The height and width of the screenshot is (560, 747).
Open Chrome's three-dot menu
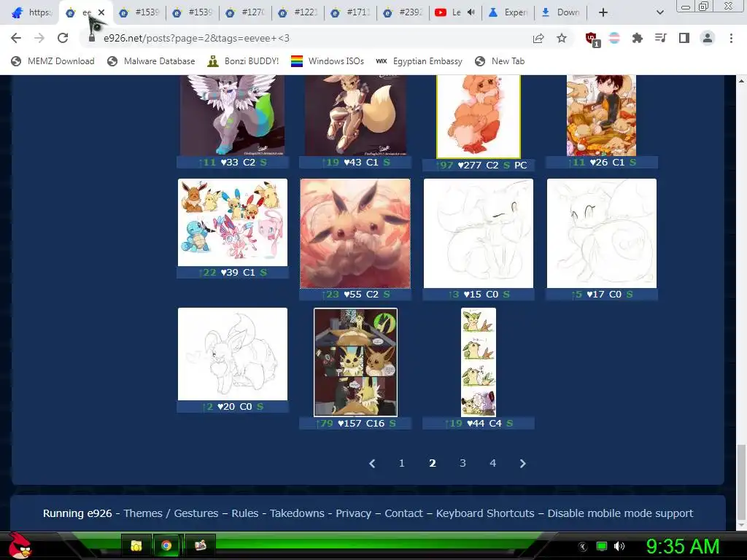tap(731, 38)
